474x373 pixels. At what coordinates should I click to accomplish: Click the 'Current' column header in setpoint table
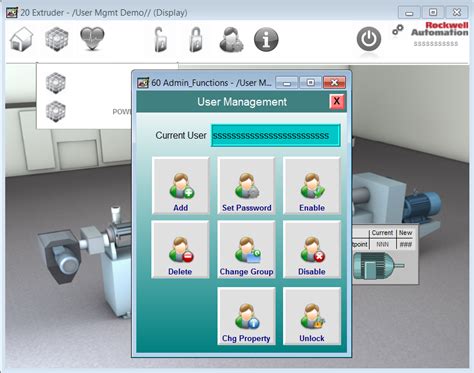(x=382, y=233)
